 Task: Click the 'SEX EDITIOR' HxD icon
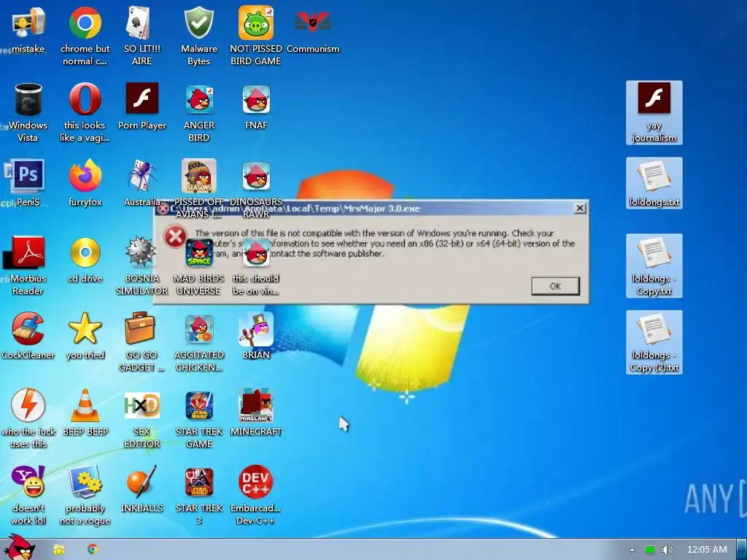[x=142, y=419]
